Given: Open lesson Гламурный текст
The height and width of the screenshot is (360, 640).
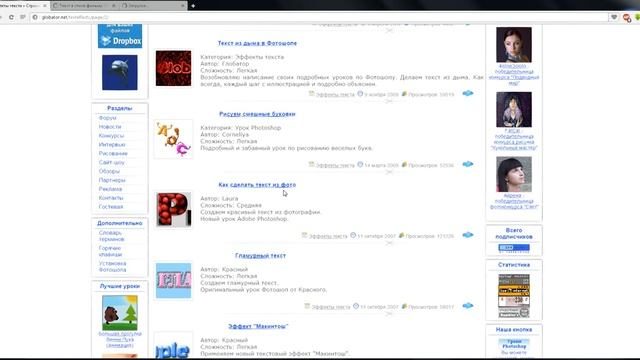Looking at the screenshot, I should tap(260, 256).
